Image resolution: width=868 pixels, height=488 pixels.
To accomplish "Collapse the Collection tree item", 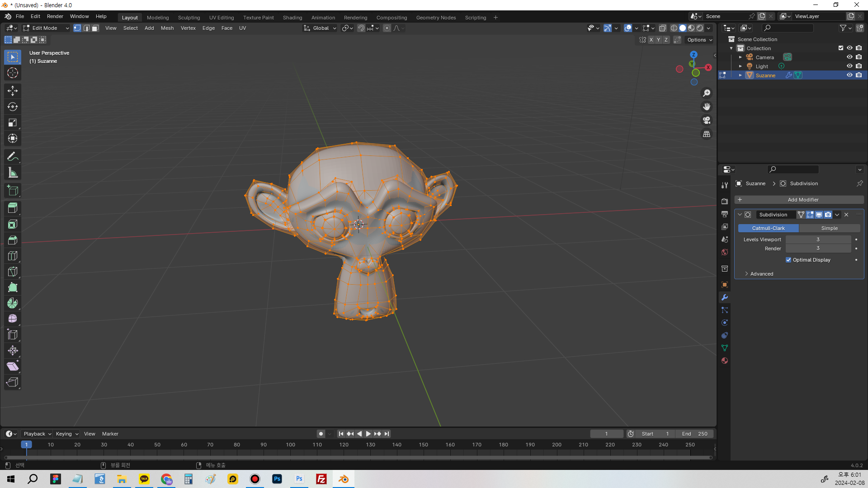I will point(731,48).
